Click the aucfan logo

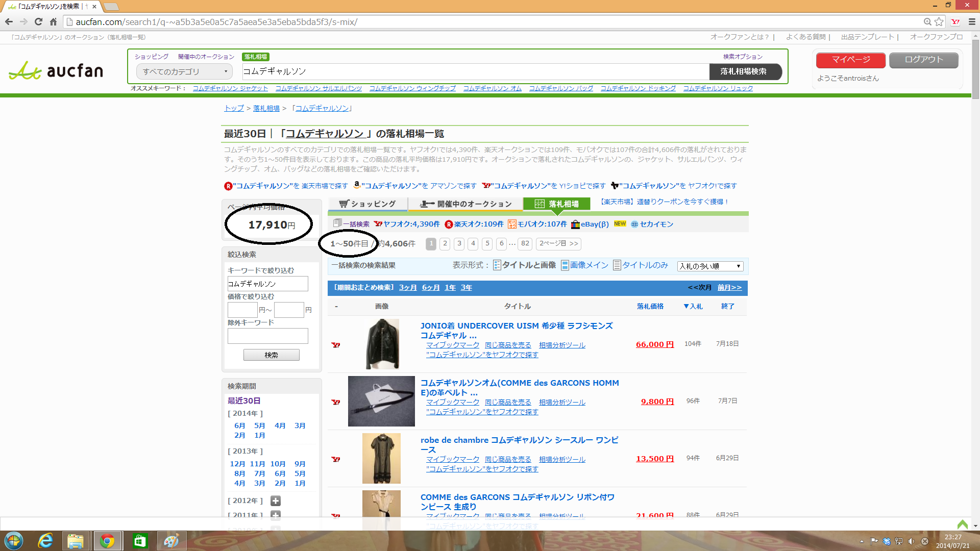[56, 70]
